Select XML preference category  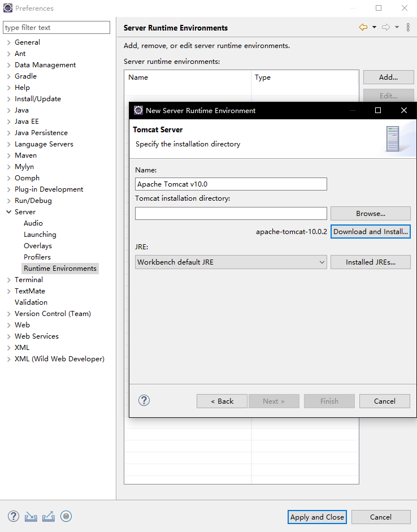click(x=21, y=348)
